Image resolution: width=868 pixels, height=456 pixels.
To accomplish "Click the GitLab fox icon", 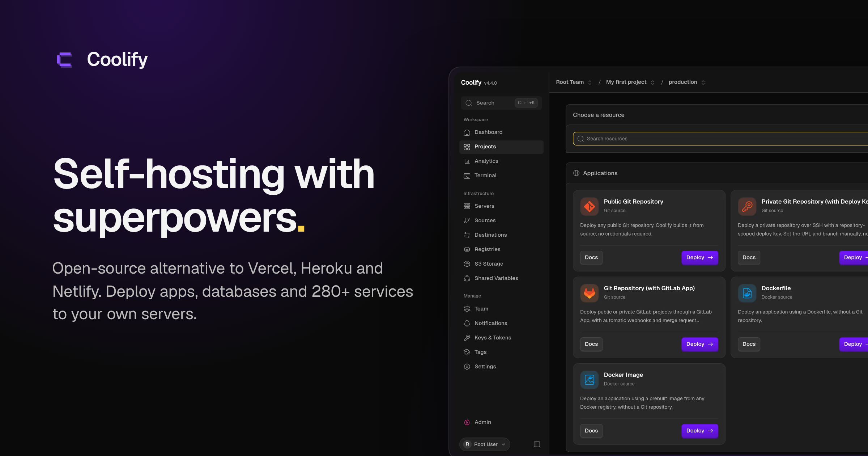I will (590, 293).
